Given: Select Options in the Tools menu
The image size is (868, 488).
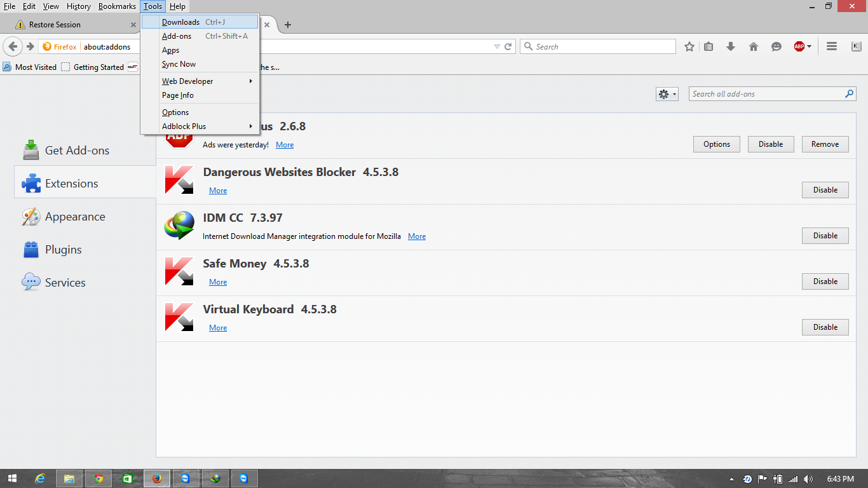Looking at the screenshot, I should click(x=200, y=112).
